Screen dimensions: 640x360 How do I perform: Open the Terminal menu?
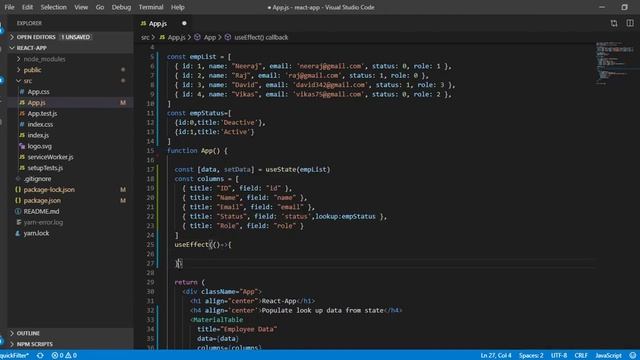151,7
